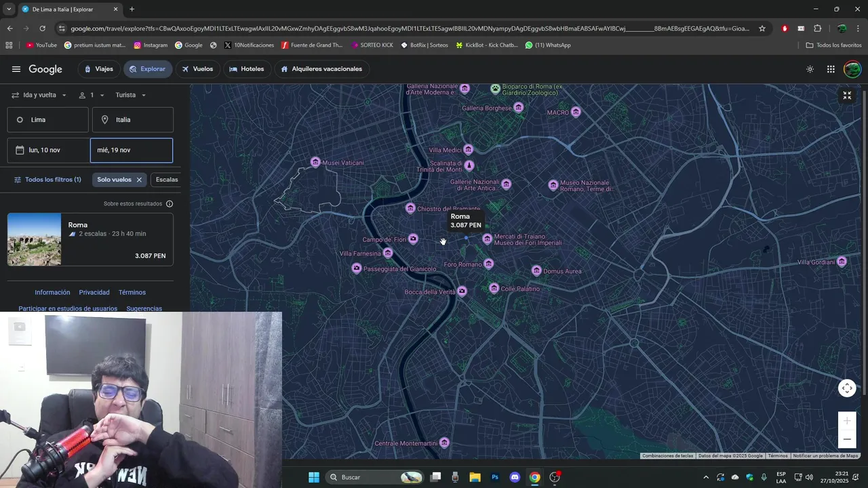Open the Vuelos tab
This screenshot has height=488, width=868.
pyautogui.click(x=197, y=69)
